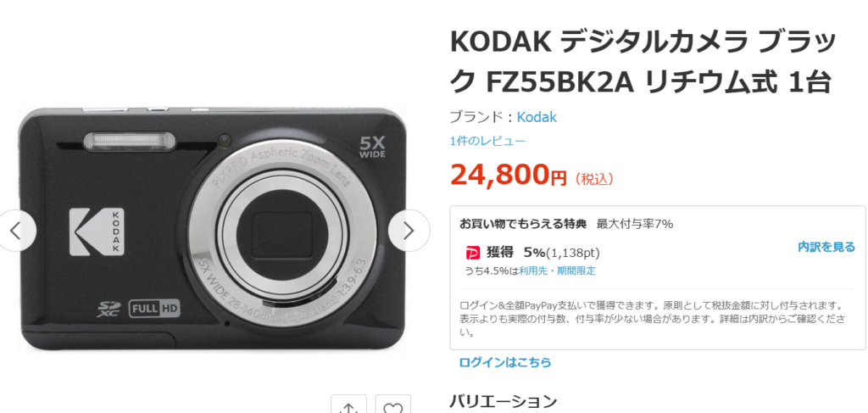Advance to the next product image
Screen dimensions: 868x413
point(409,231)
